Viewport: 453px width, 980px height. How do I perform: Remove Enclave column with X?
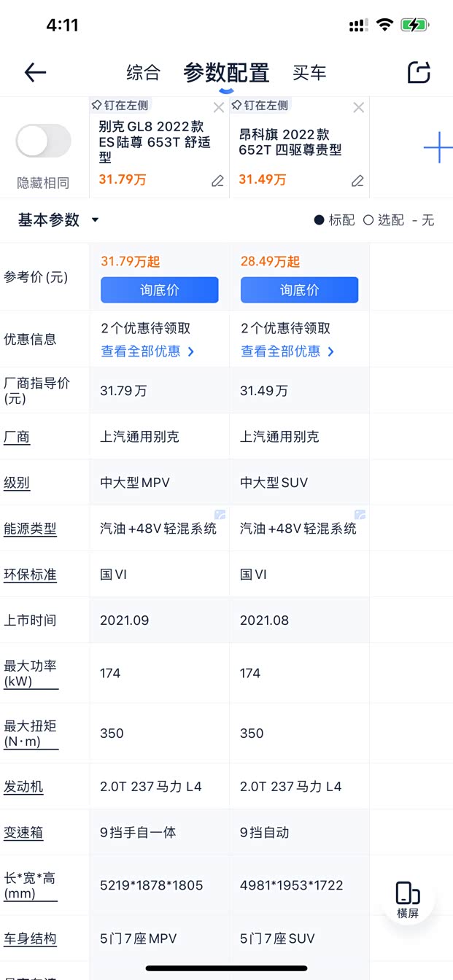coord(358,108)
